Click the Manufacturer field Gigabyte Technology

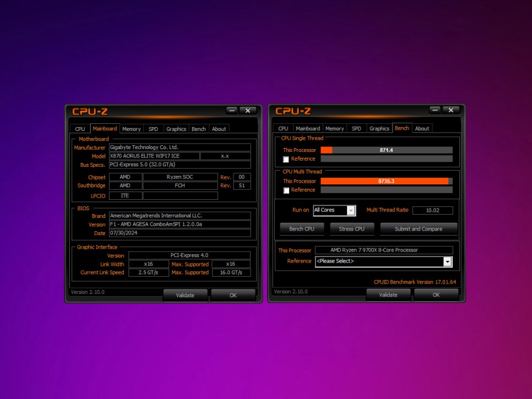coord(180,147)
